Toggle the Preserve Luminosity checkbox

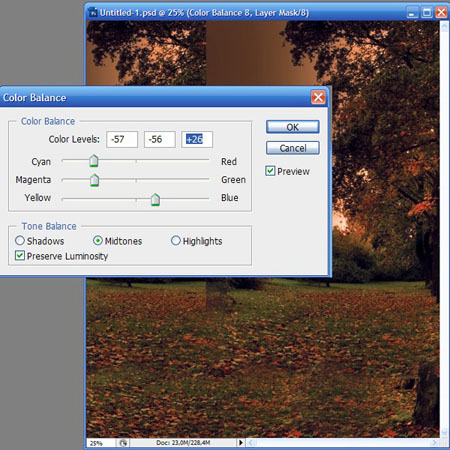tap(20, 256)
